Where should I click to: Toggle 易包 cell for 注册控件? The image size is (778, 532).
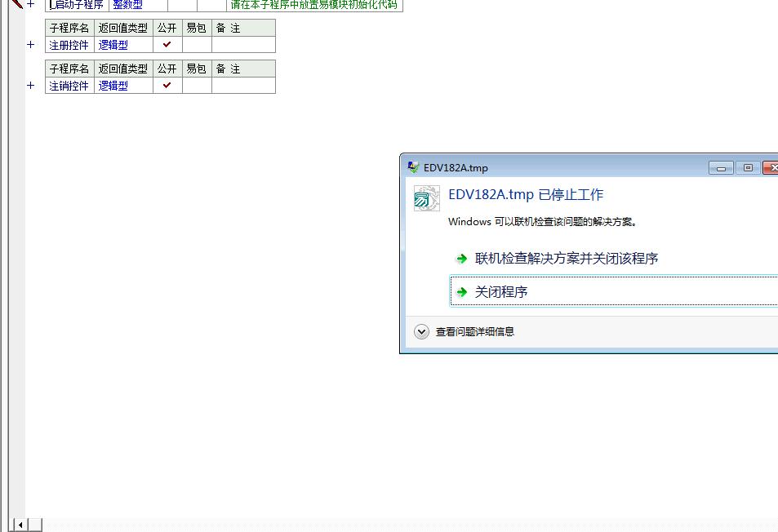(197, 45)
